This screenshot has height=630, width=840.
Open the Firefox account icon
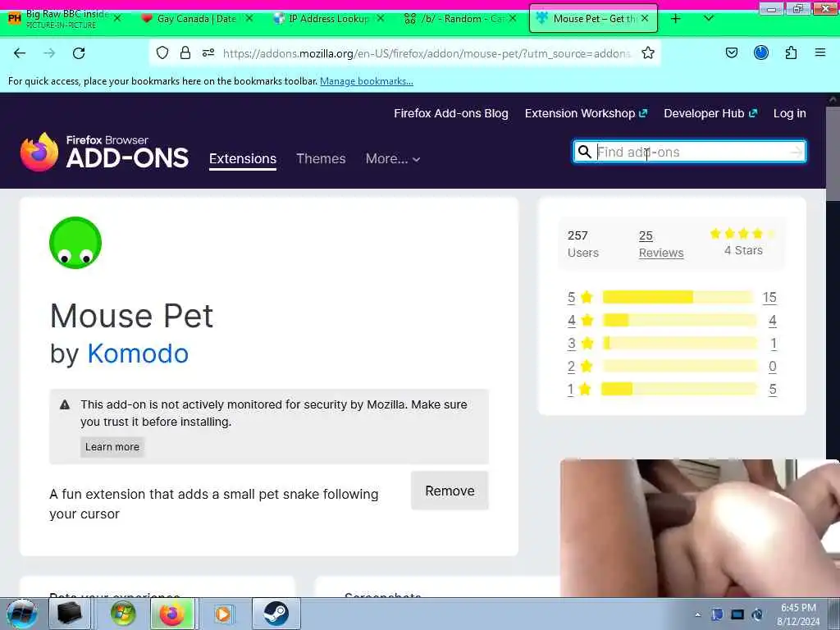tap(761, 52)
